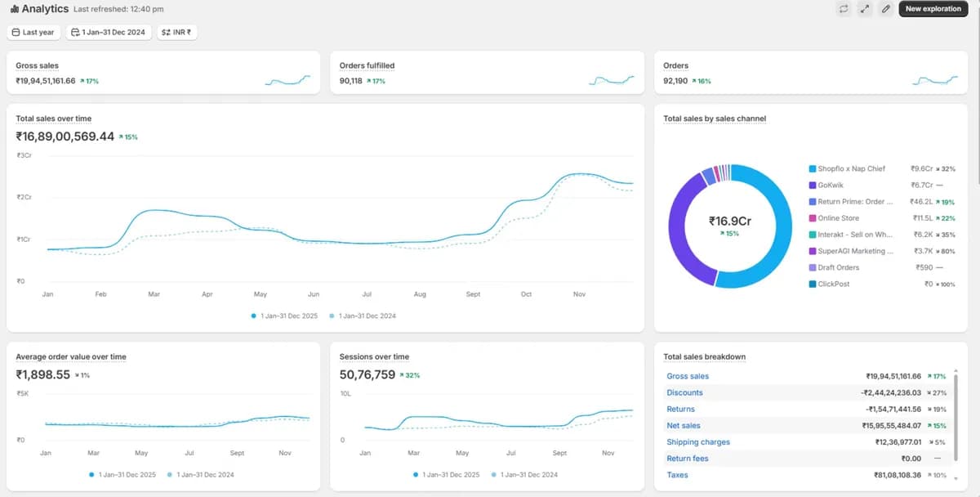Toggle auto-refresh arrows icon
Viewport: 980px width, 497px height.
pyautogui.click(x=844, y=9)
